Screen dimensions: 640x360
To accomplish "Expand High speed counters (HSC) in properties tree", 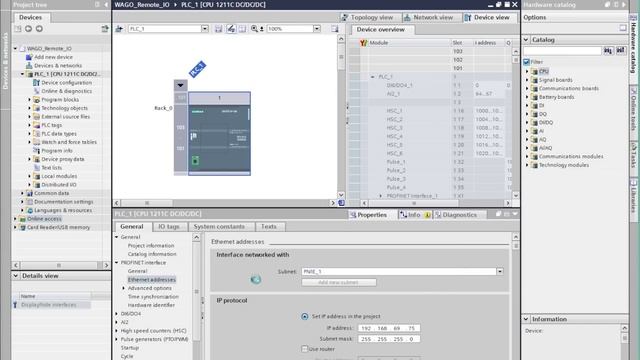I will tap(117, 331).
